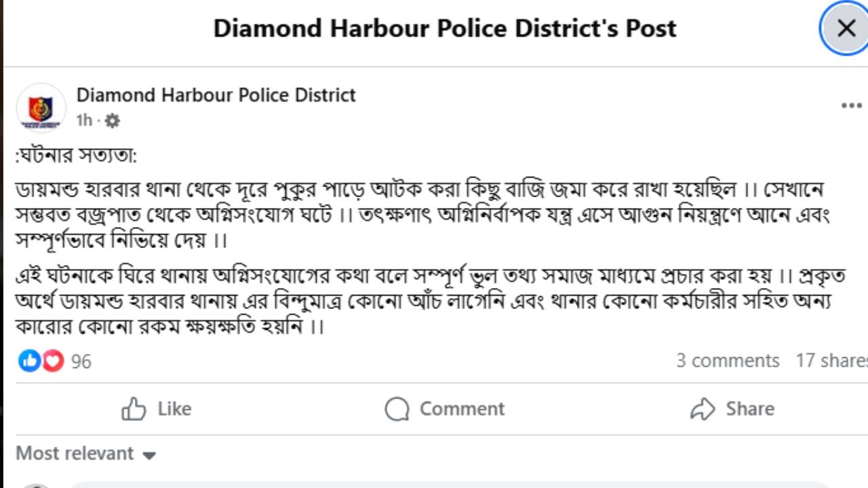This screenshot has width=868, height=488.
Task: Share the post using the Share arrow button
Action: coord(732,409)
